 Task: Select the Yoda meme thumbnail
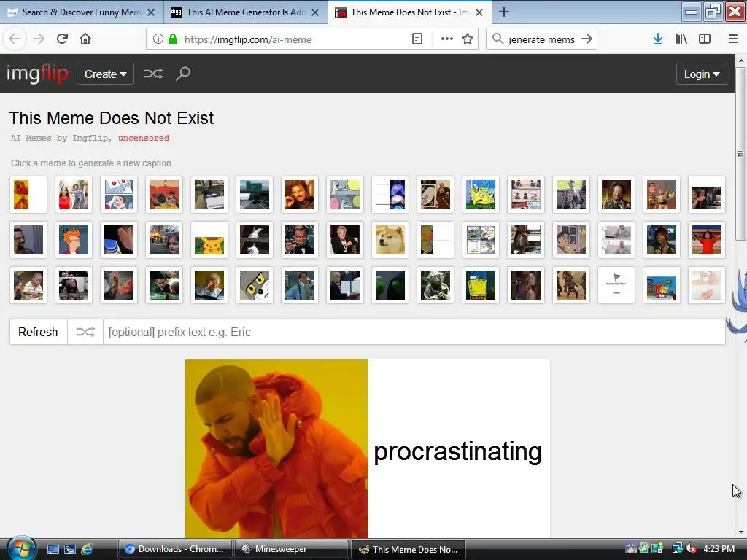[x=436, y=285]
